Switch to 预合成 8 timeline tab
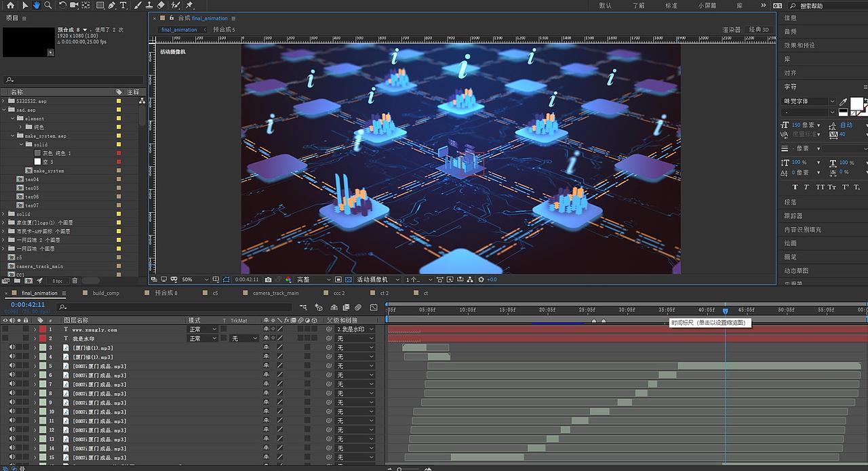Screen dimensions: 868x471 166,293
